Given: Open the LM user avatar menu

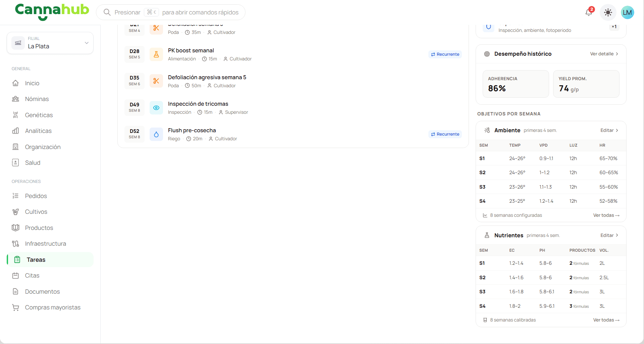Looking at the screenshot, I should click(x=627, y=12).
